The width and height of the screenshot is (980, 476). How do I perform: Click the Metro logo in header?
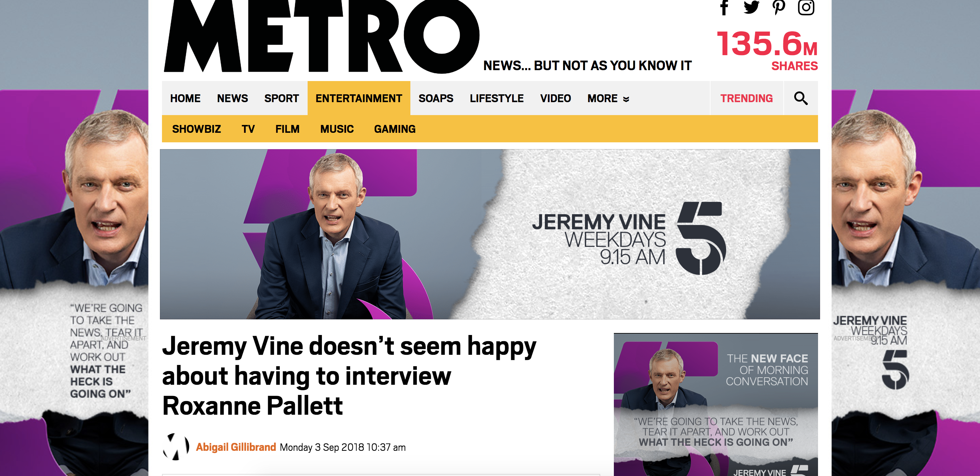[322, 36]
